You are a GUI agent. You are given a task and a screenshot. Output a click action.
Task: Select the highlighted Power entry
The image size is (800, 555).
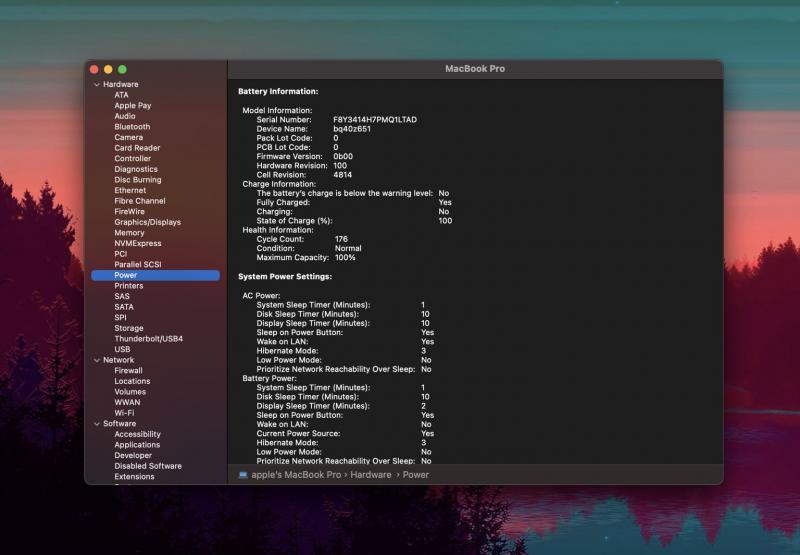(156, 275)
